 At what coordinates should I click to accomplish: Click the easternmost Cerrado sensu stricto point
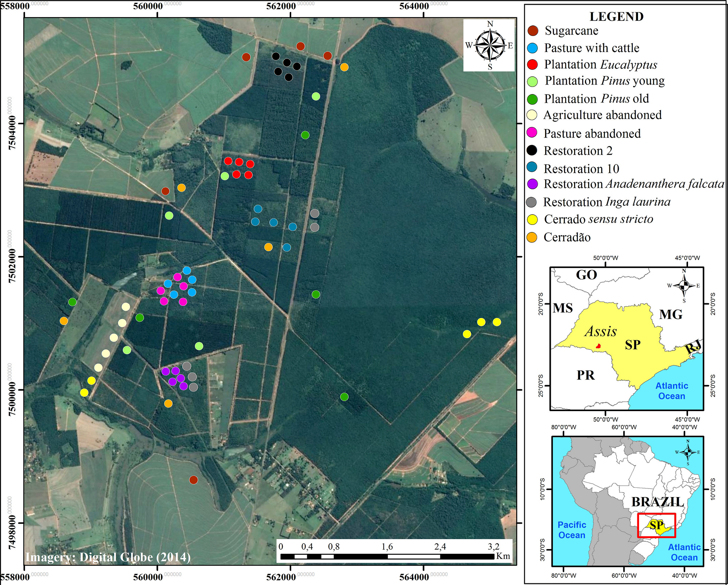click(497, 322)
